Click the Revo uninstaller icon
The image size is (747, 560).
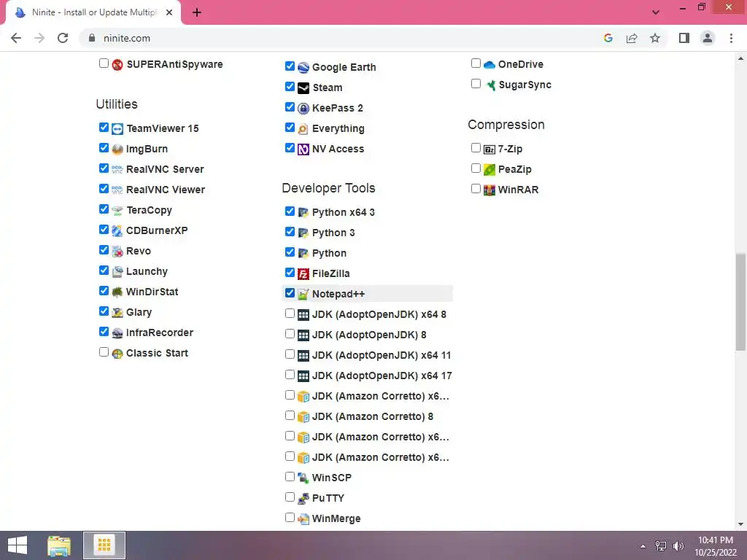click(x=117, y=252)
